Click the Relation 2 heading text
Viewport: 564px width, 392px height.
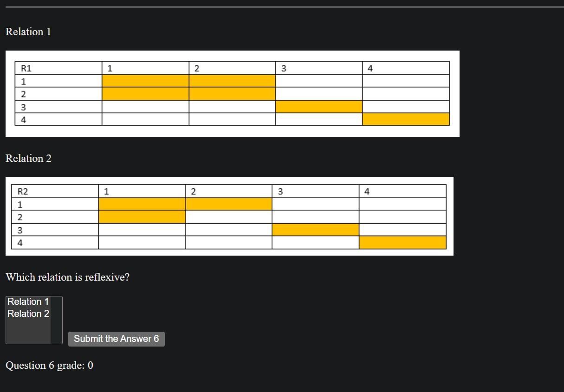(x=28, y=159)
